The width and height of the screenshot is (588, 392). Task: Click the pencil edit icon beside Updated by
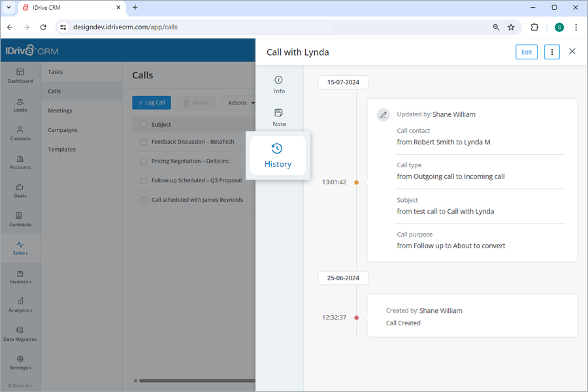(x=384, y=114)
